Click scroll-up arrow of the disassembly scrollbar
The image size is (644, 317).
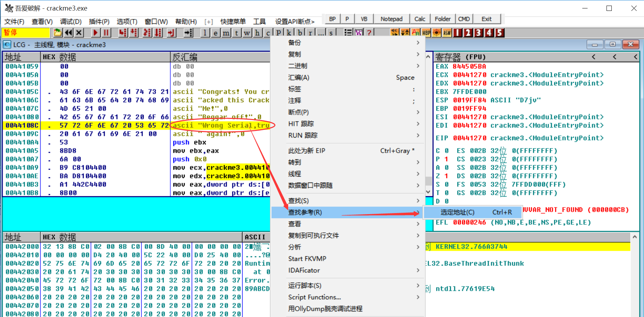click(428, 57)
